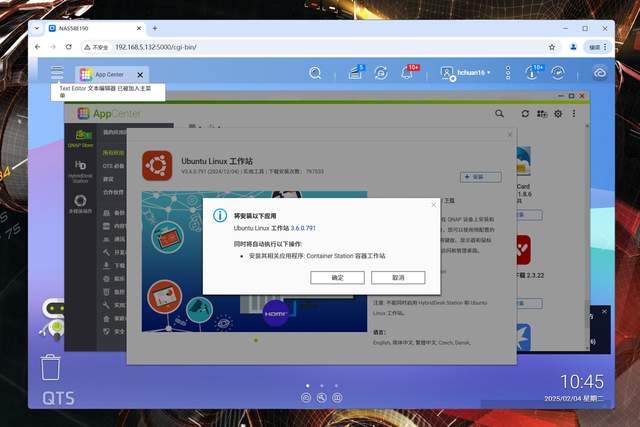Viewport: 640px width, 427px height.
Task: Select third source icon in App Center sidebar
Action: [80, 204]
